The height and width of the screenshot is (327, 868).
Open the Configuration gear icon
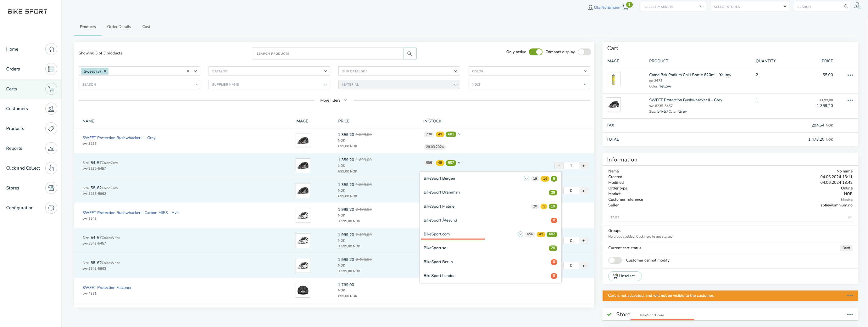pyautogui.click(x=51, y=208)
